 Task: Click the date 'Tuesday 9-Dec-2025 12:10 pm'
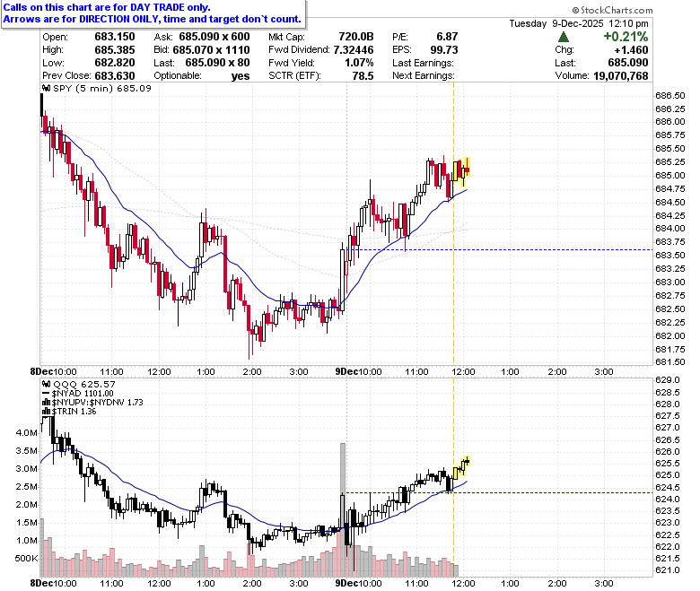579,23
